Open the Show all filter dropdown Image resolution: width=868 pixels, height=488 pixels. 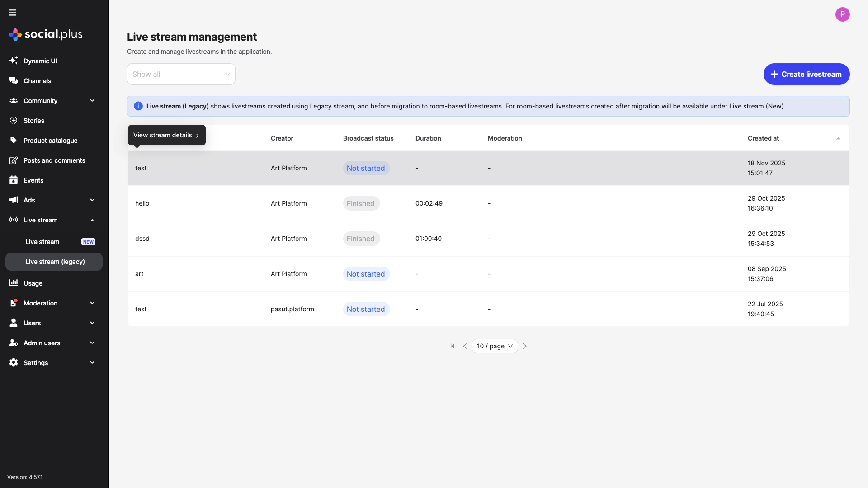coord(181,74)
